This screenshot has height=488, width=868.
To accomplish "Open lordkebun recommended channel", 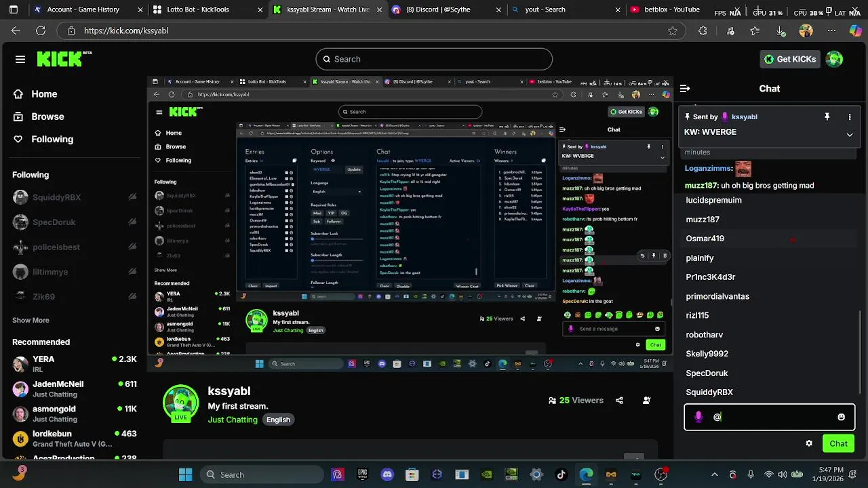I will (75, 439).
